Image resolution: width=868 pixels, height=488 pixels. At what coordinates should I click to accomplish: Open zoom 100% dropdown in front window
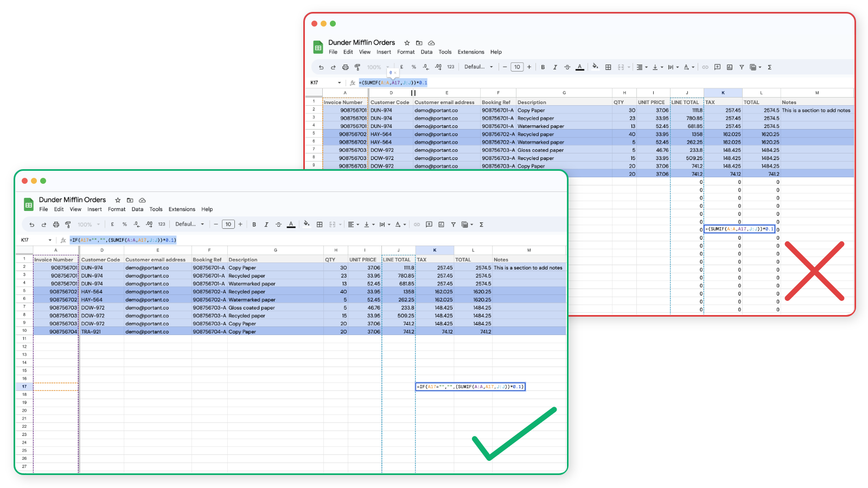click(89, 224)
